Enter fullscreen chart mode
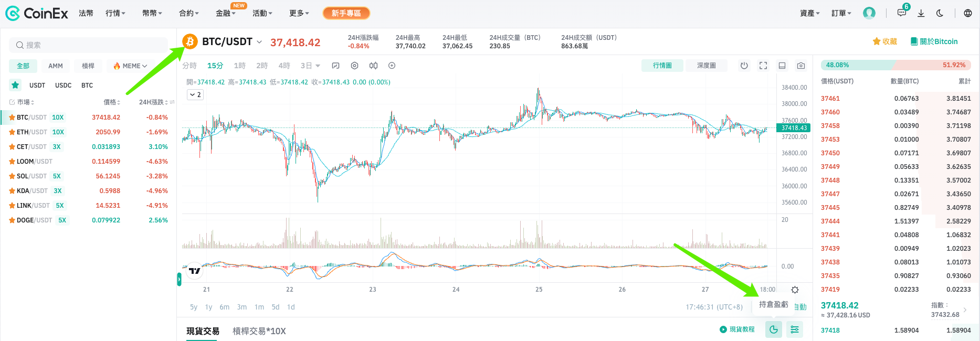Screen dimensions: 980x341 tap(763, 66)
